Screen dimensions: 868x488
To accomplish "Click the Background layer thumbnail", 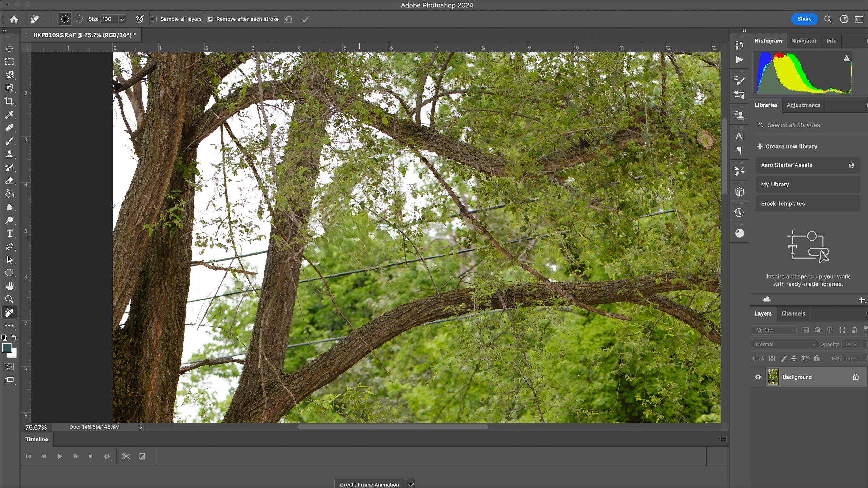I will pos(773,377).
